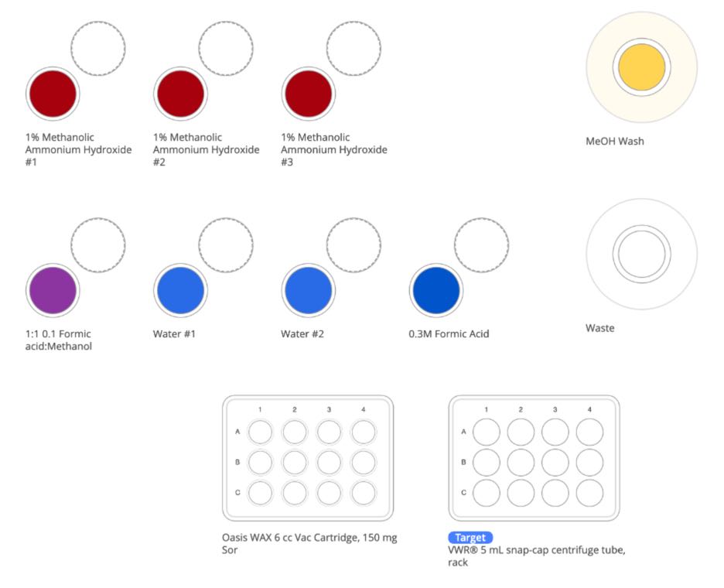Click the purple Formic acid:Methanol vial
The width and height of the screenshot is (724, 588).
pyautogui.click(x=53, y=289)
